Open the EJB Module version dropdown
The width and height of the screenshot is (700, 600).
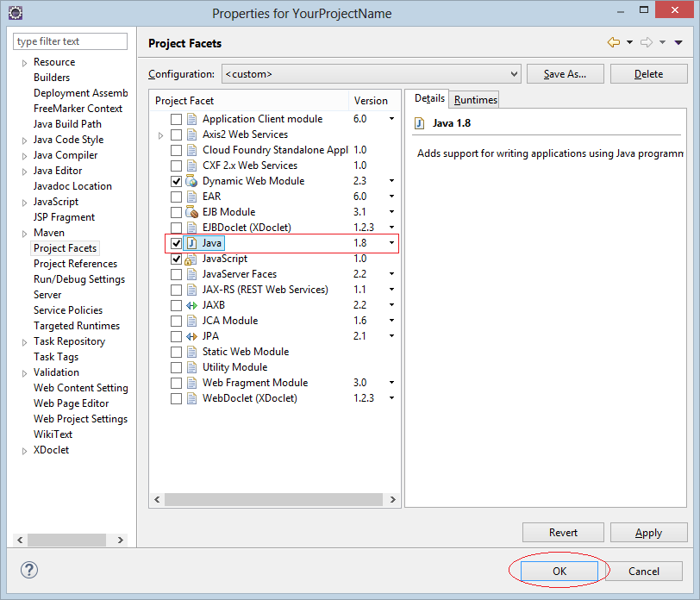coord(391,211)
